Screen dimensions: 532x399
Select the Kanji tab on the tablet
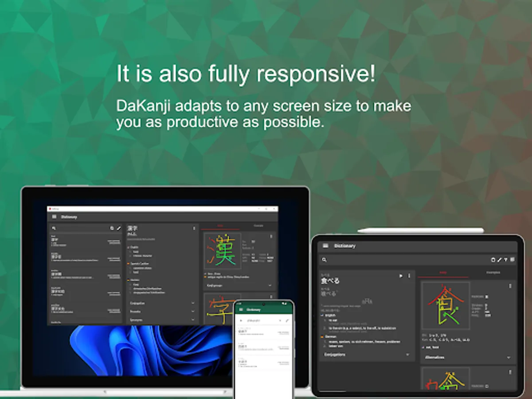(443, 273)
